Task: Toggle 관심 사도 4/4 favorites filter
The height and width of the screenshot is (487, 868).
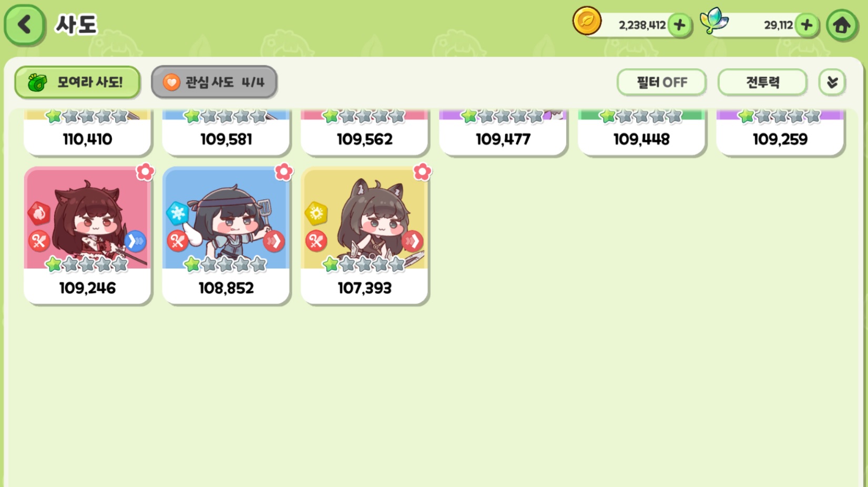Action: tap(214, 82)
